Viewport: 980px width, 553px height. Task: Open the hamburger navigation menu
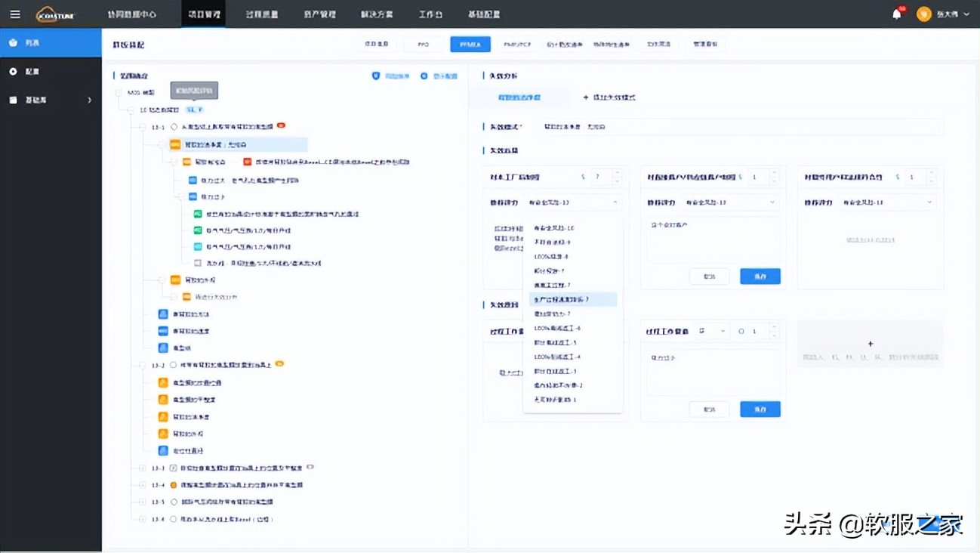pyautogui.click(x=15, y=14)
